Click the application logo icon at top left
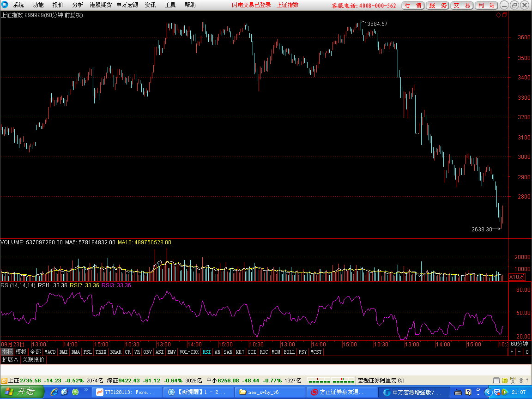 point(5,5)
